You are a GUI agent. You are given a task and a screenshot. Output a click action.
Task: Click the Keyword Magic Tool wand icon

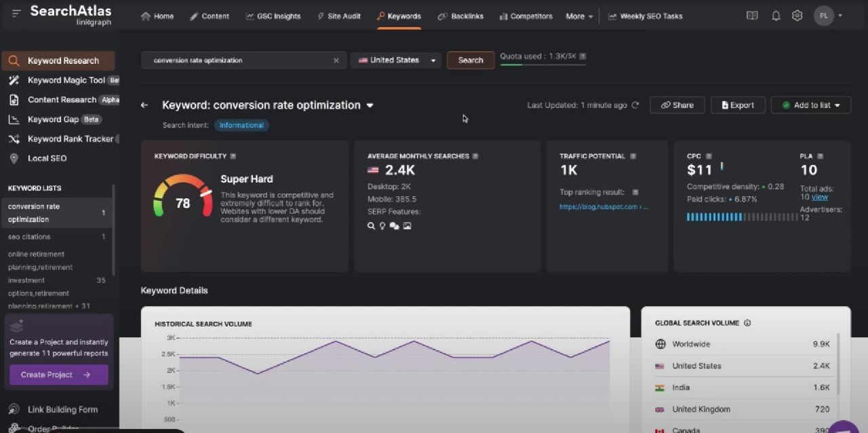coord(14,80)
